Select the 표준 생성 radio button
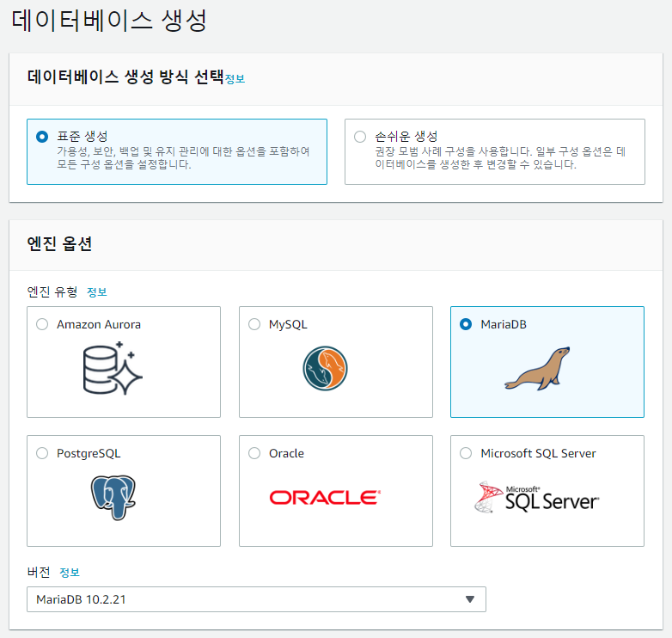The height and width of the screenshot is (638, 672). [x=42, y=137]
